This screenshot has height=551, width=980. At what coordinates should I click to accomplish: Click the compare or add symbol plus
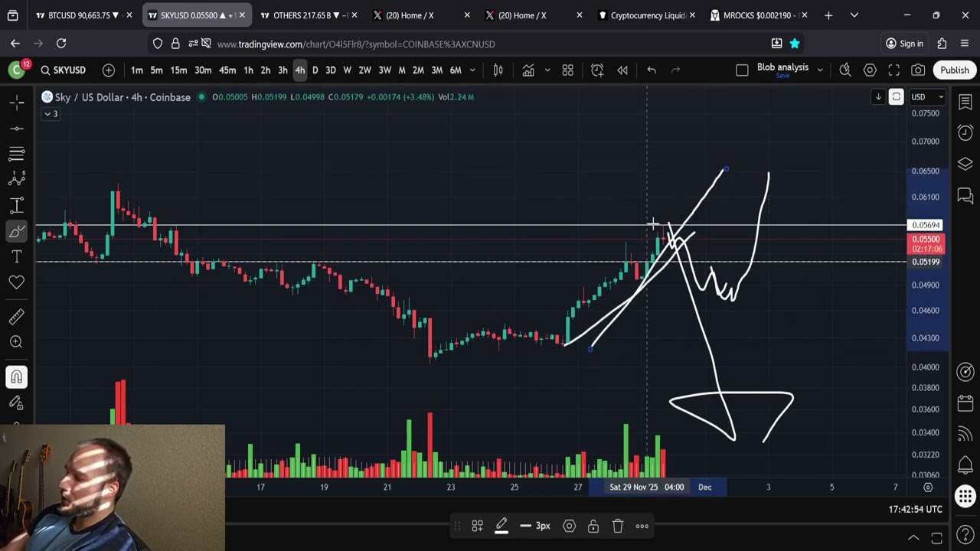(109, 70)
